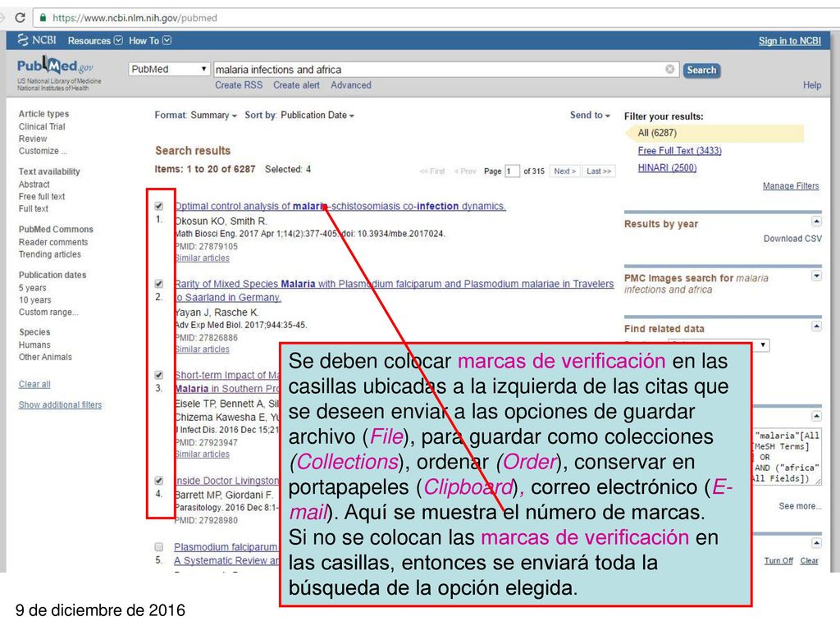Filter by Full text in sidebar
The height and width of the screenshot is (630, 840).
click(x=33, y=209)
